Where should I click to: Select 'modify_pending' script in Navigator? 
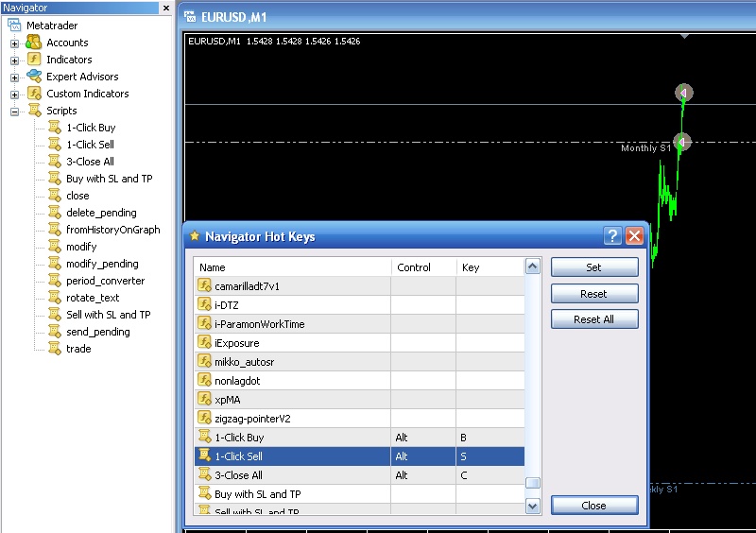click(102, 264)
